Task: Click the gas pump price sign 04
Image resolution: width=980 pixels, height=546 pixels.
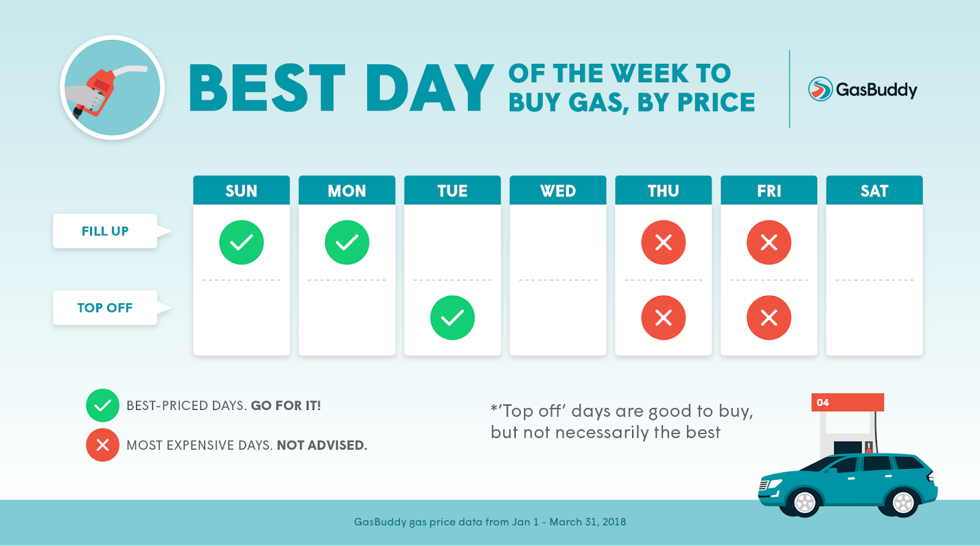Action: (847, 403)
